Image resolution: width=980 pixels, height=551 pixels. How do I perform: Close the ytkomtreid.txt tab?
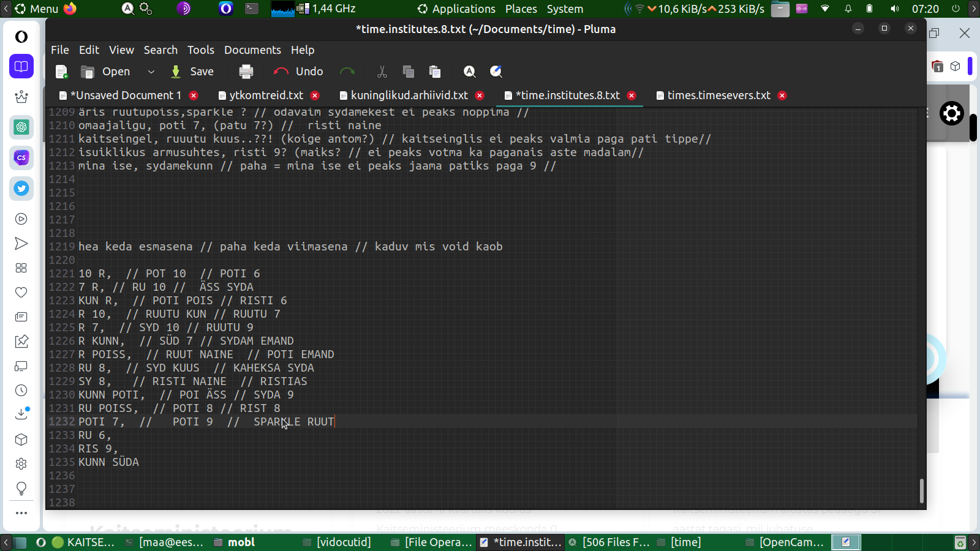pyautogui.click(x=315, y=96)
